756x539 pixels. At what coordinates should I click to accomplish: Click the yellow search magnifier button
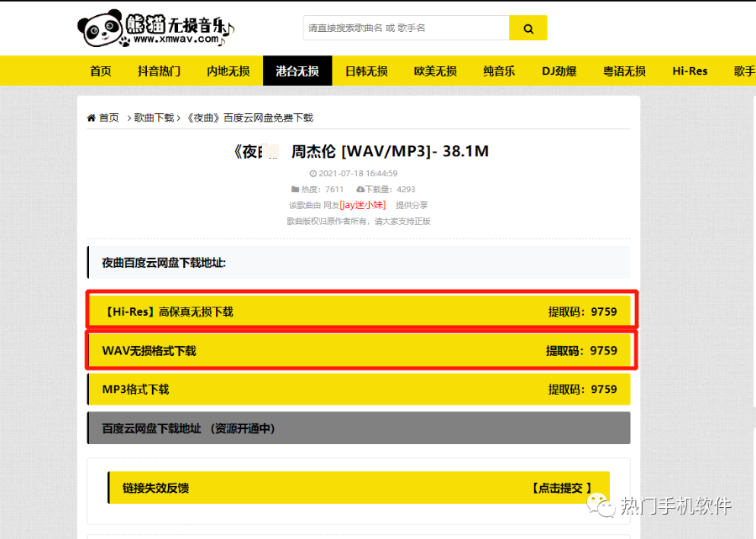528,29
